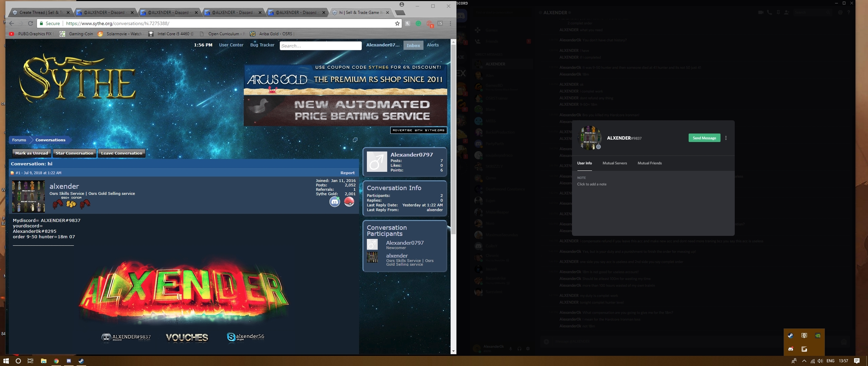Open the Chrome three-dot menu

click(x=450, y=23)
